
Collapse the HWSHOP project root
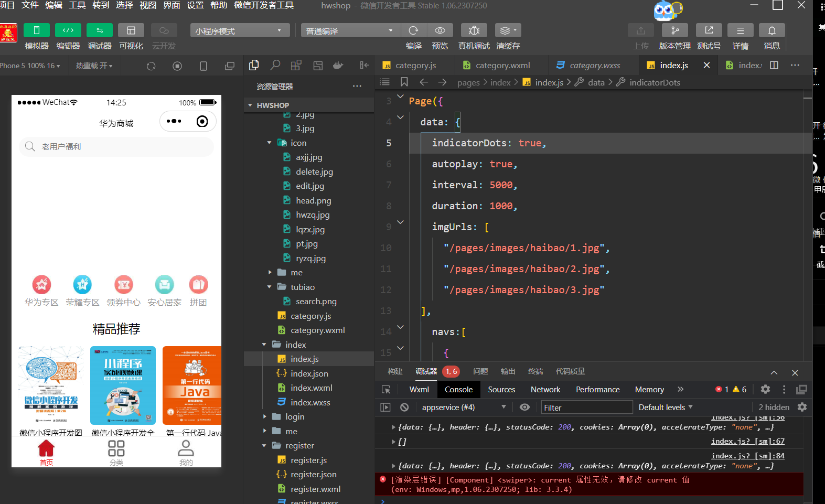[x=250, y=105]
